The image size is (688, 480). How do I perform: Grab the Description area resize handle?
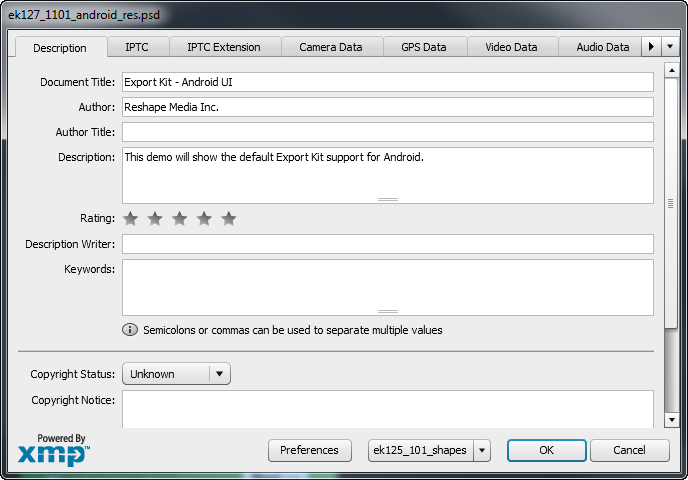(x=388, y=199)
